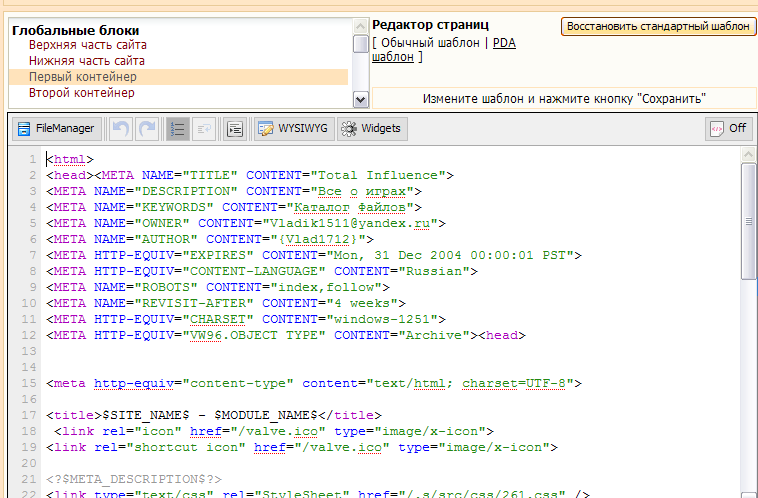Click the redo arrow icon
Screen dimensions: 758x498
147,128
